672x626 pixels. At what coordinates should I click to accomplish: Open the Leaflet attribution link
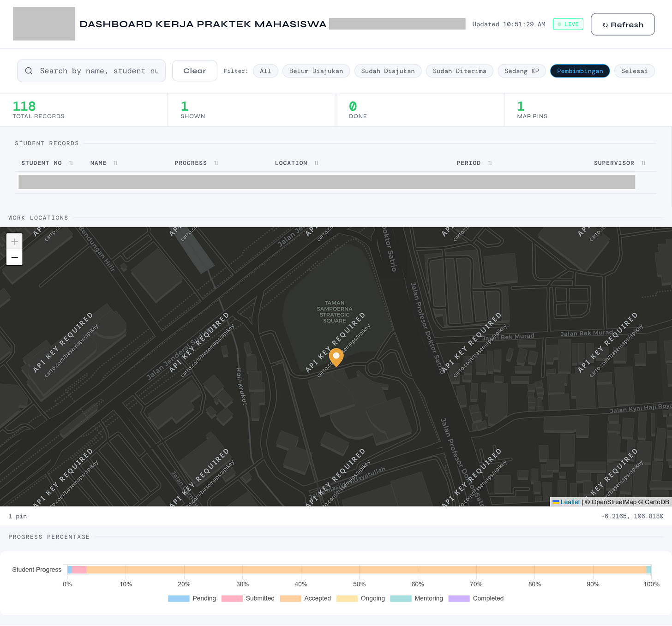pyautogui.click(x=570, y=502)
